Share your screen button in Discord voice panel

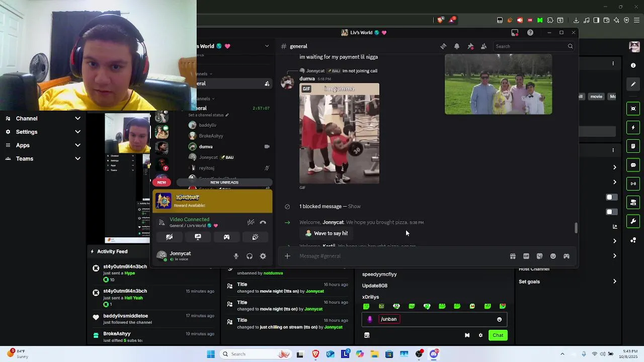198,237
